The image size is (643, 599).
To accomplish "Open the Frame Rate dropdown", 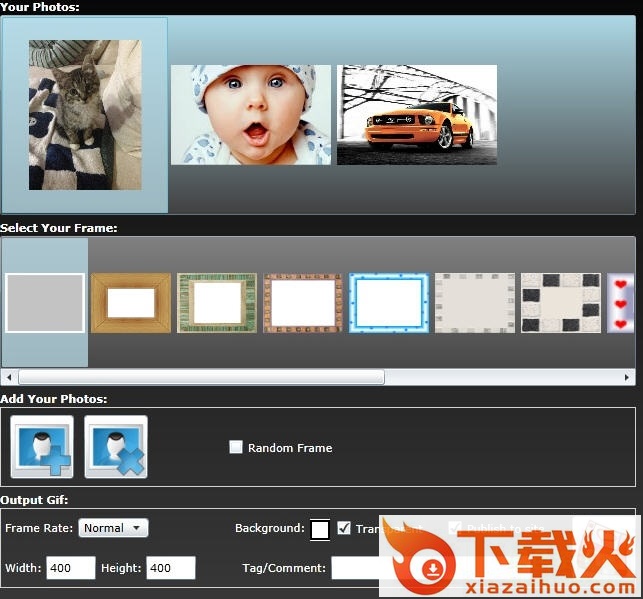I will click(x=114, y=528).
